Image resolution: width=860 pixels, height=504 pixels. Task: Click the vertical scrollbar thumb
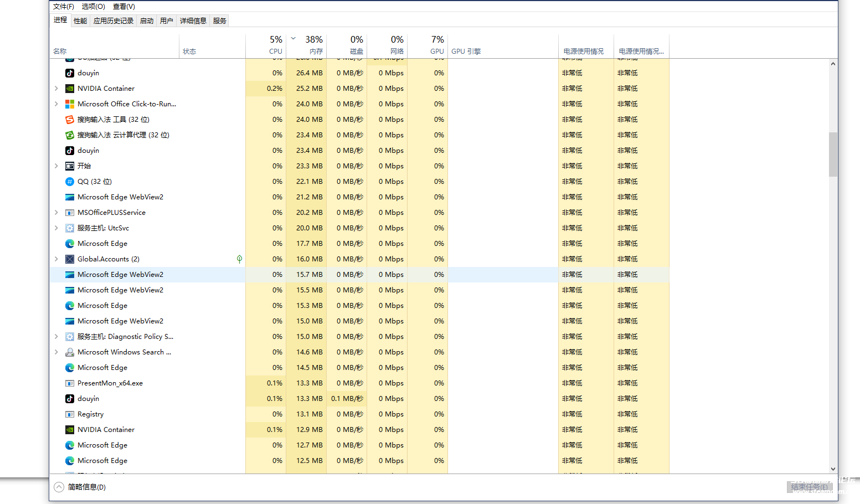point(833,154)
